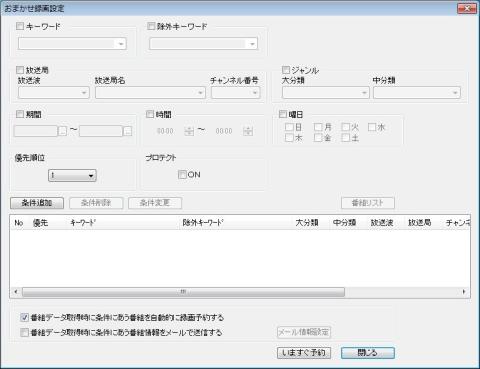Open the 大分類 genre dropdown

[326, 93]
